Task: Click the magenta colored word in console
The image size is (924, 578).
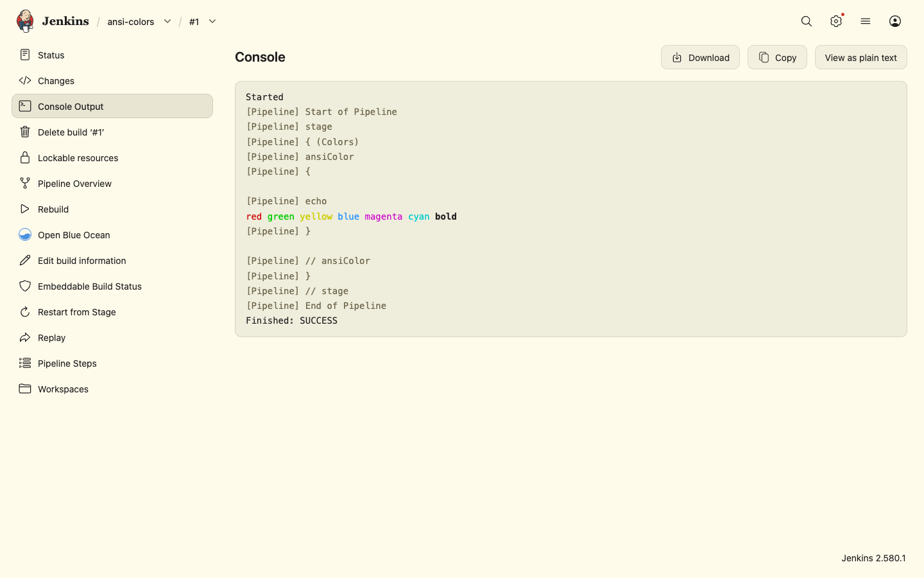Action: click(384, 216)
